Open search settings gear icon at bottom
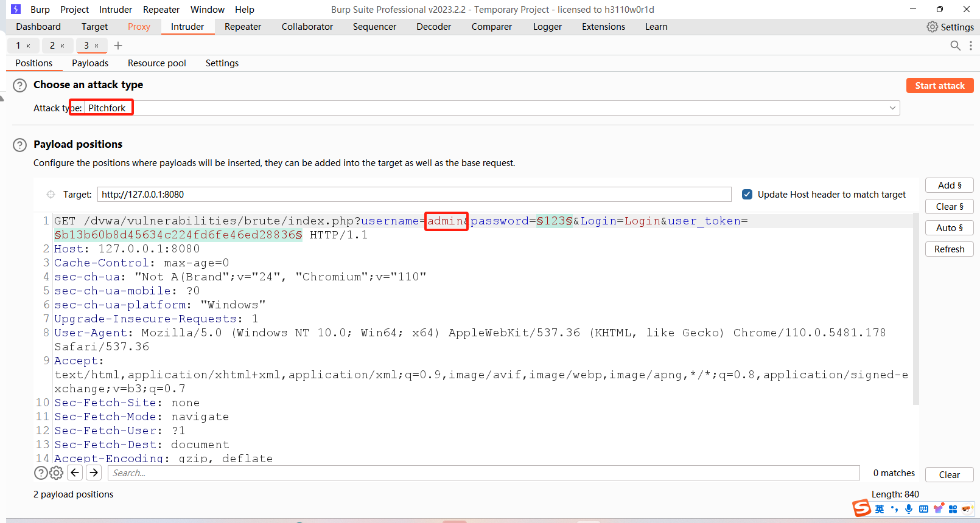Viewport: 980px width, 523px height. point(57,473)
